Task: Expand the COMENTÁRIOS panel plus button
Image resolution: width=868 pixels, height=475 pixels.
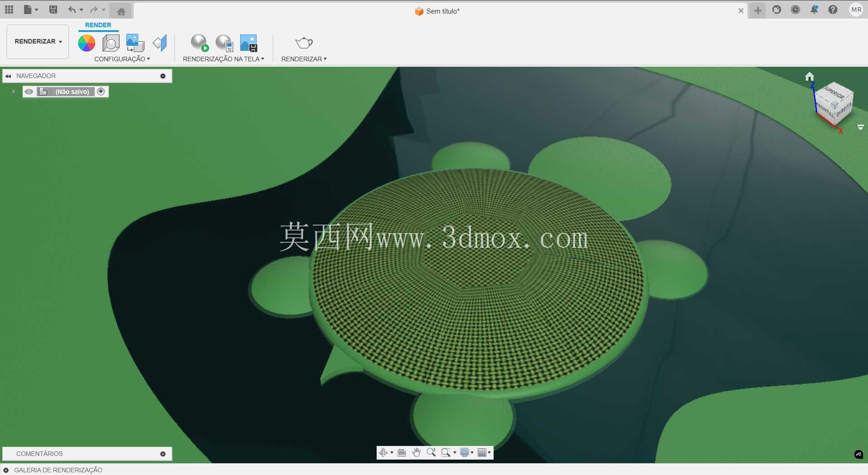Action: pos(163,454)
